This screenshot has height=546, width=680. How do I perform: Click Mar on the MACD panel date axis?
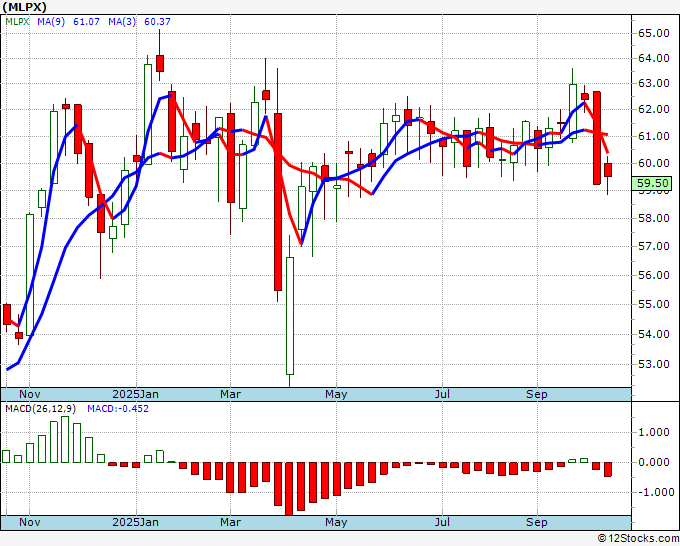[x=230, y=522]
